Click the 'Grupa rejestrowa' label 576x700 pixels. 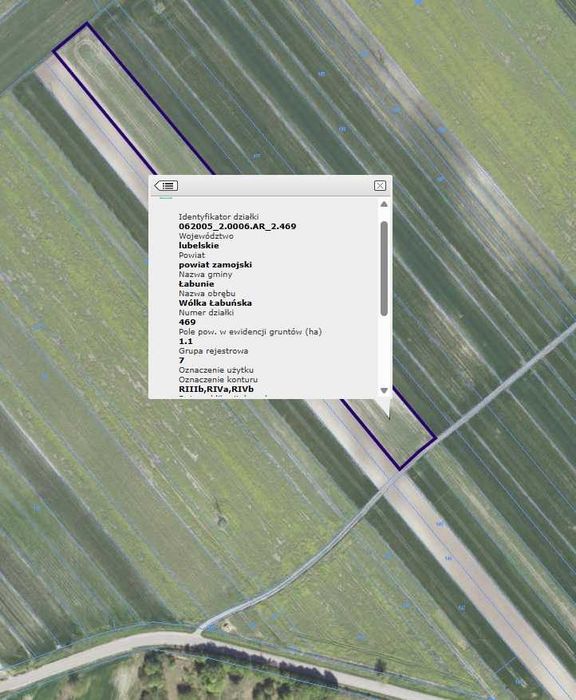click(213, 351)
